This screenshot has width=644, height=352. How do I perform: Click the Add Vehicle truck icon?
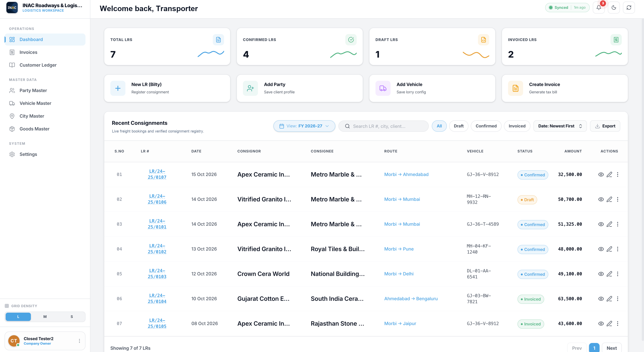[383, 88]
